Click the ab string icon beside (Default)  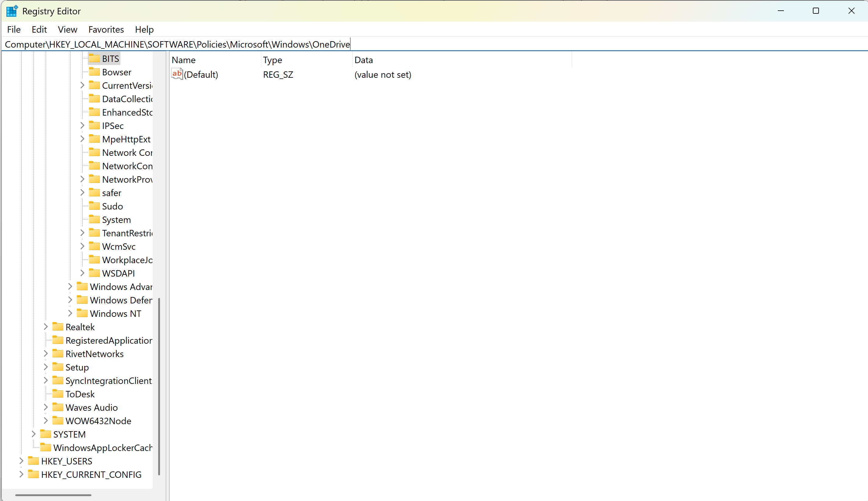[177, 74]
